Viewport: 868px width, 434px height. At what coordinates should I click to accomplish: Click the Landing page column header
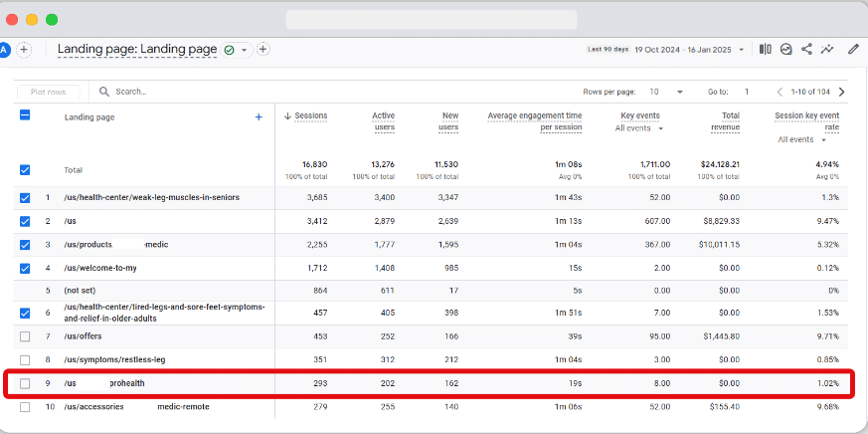pyautogui.click(x=89, y=117)
